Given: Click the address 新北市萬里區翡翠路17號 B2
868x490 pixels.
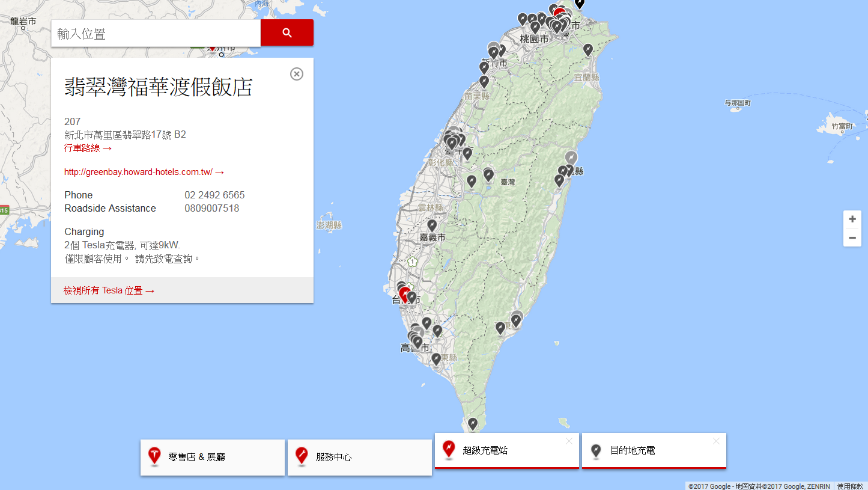Looking at the screenshot, I should pyautogui.click(x=125, y=135).
